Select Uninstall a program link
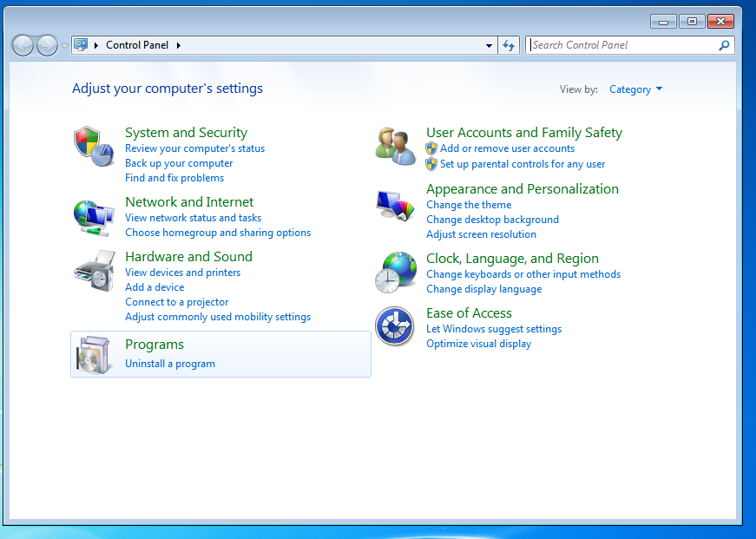The width and height of the screenshot is (756, 539). tap(170, 364)
